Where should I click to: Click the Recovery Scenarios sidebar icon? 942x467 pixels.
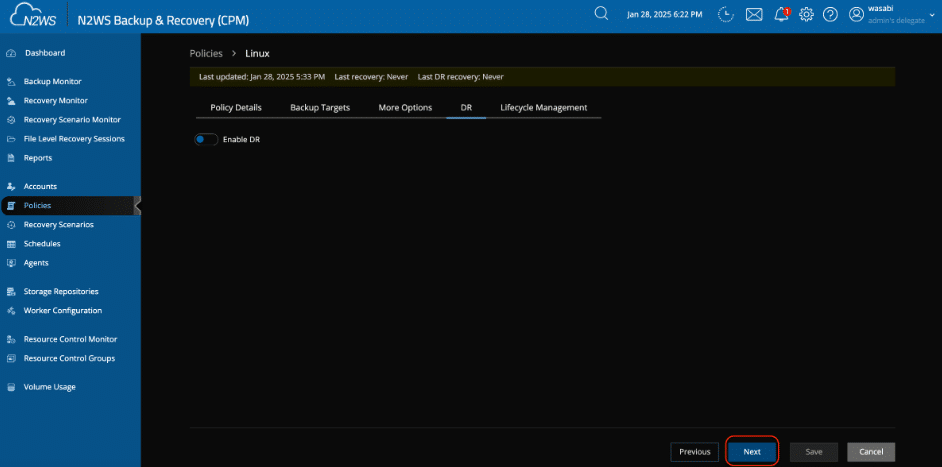(x=10, y=225)
